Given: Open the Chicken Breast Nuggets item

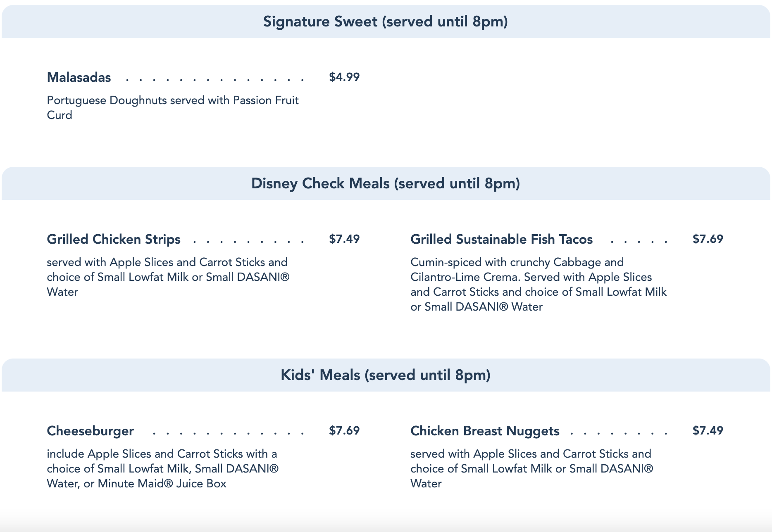Looking at the screenshot, I should click(x=485, y=431).
